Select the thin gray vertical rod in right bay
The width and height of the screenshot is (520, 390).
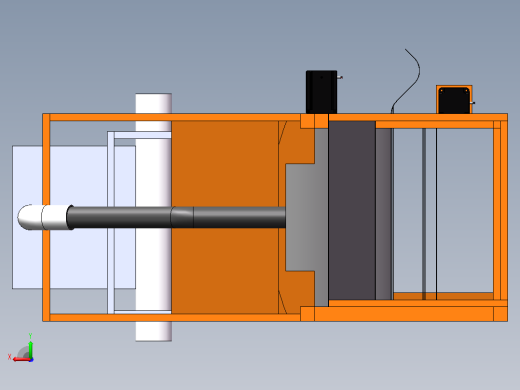[x=424, y=214]
